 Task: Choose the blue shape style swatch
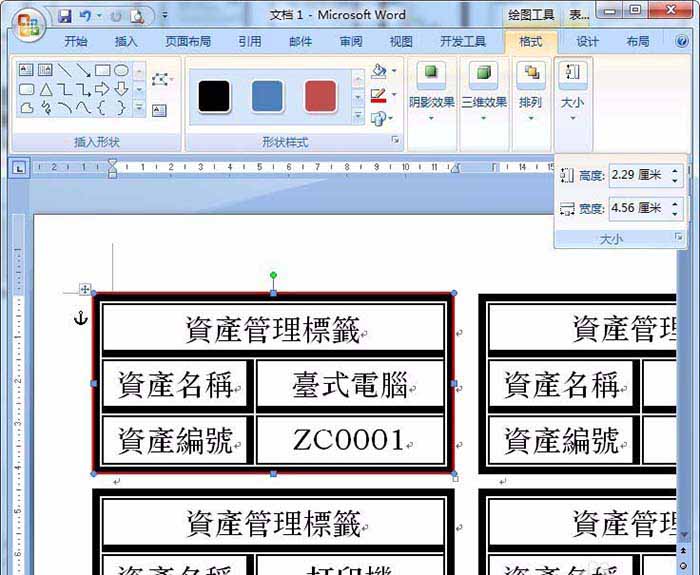tap(267, 96)
